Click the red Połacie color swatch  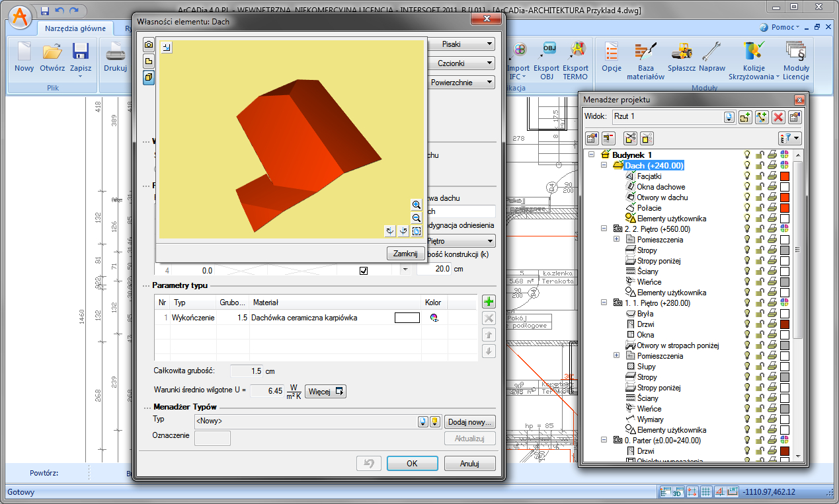click(785, 208)
